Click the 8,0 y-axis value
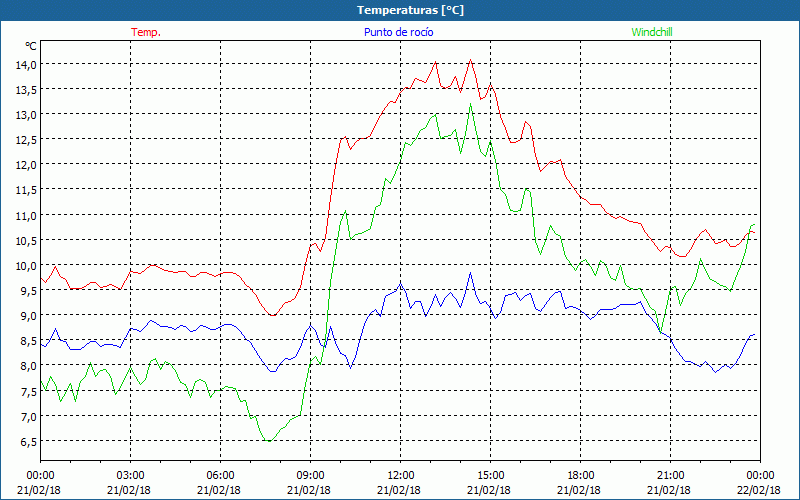The width and height of the screenshot is (800, 500). coord(29,366)
